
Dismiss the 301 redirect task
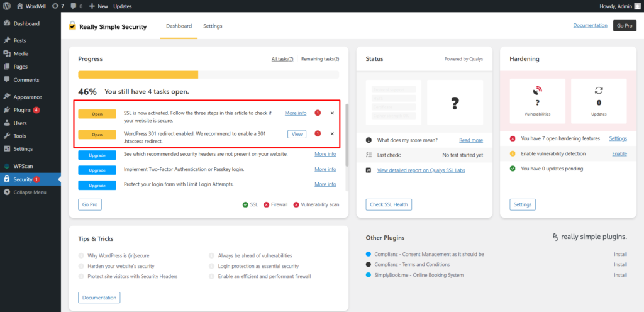(332, 133)
